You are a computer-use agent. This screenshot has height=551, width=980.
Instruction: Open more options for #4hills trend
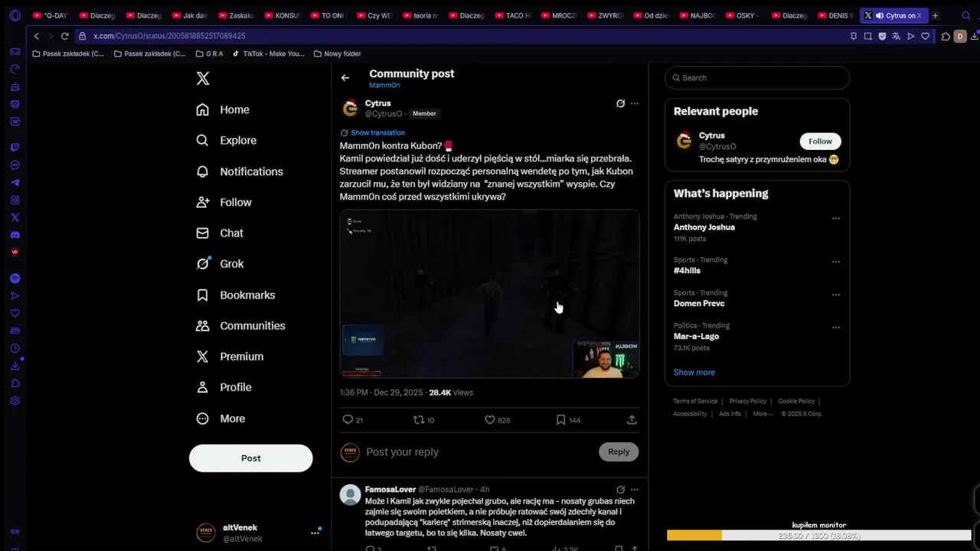[x=836, y=262]
